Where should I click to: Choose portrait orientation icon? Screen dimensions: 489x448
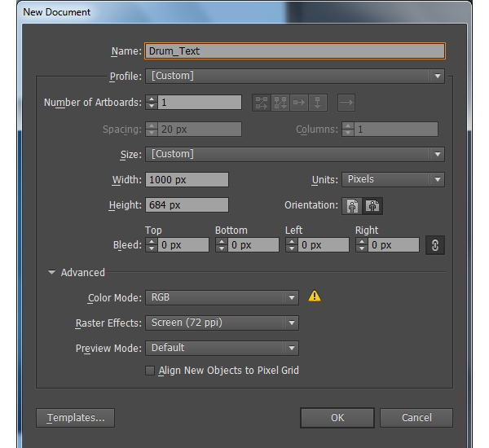tap(352, 206)
